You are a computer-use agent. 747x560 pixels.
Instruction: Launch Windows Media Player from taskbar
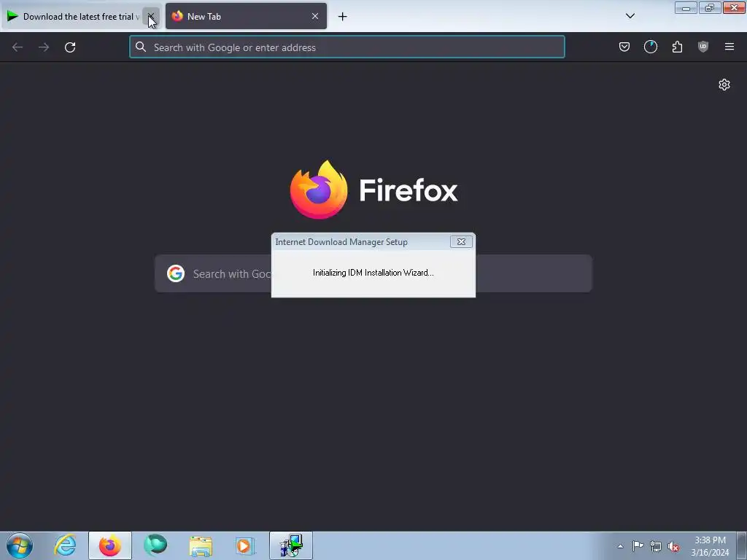[x=246, y=545]
